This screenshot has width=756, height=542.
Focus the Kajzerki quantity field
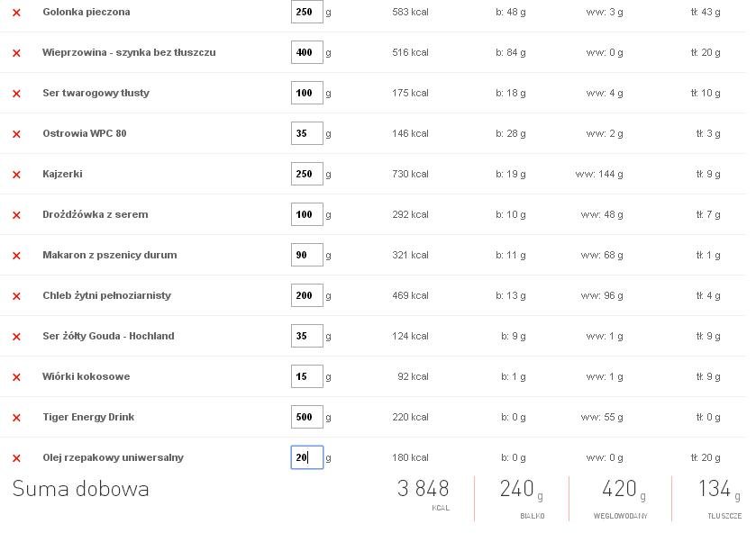point(306,174)
